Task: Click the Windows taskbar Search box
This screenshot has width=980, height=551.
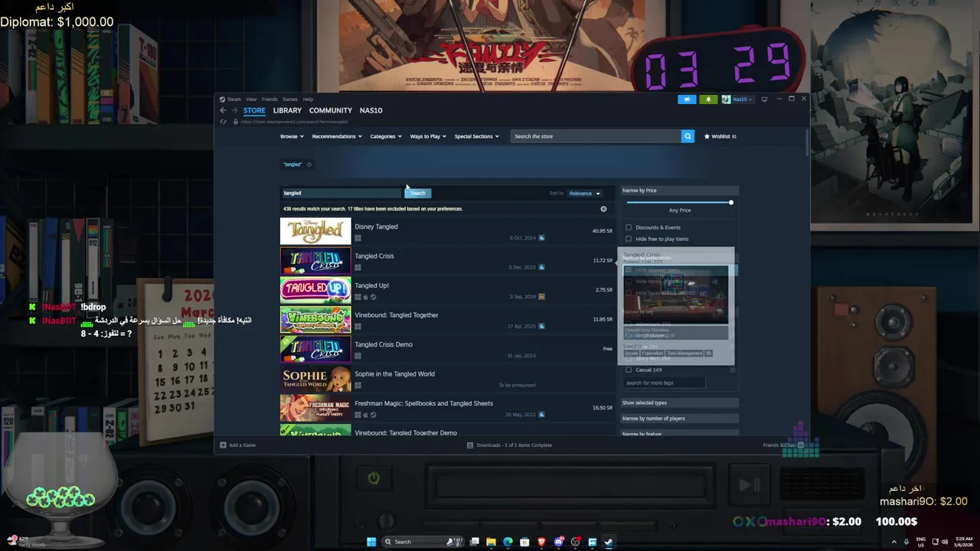Action: click(423, 542)
